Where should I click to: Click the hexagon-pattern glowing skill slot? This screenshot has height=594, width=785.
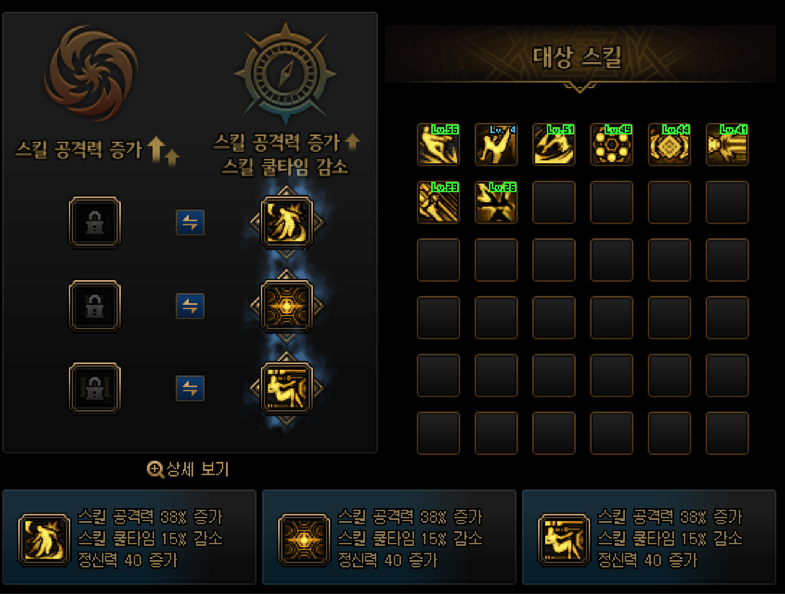coord(286,306)
